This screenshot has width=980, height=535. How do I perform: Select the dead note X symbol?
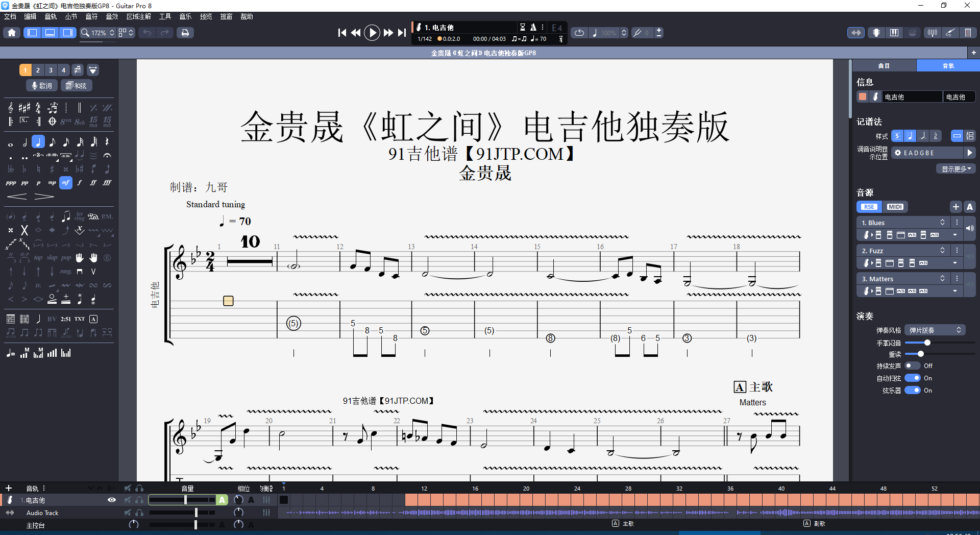(x=24, y=230)
